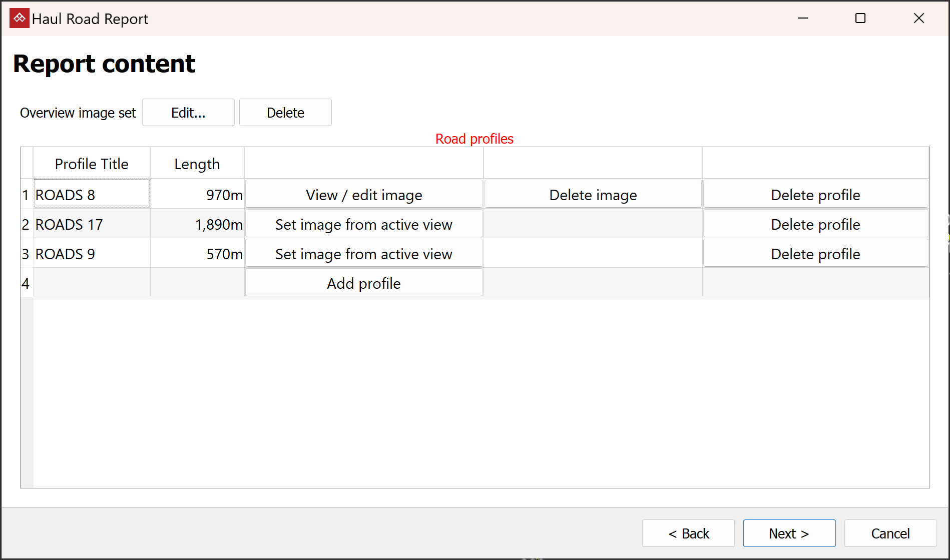This screenshot has width=950, height=560.
Task: Open the overview image set Edit dialog
Action: point(188,113)
